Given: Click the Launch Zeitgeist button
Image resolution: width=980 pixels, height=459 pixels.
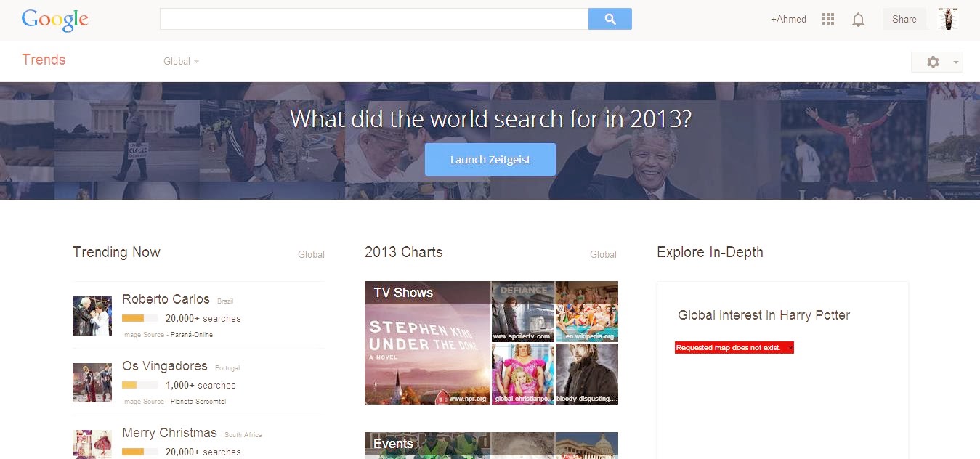Looking at the screenshot, I should click(490, 160).
